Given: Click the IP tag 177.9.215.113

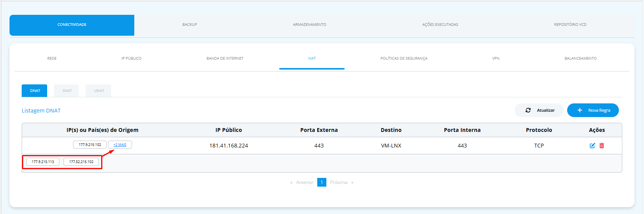Looking at the screenshot, I should coord(43,162).
